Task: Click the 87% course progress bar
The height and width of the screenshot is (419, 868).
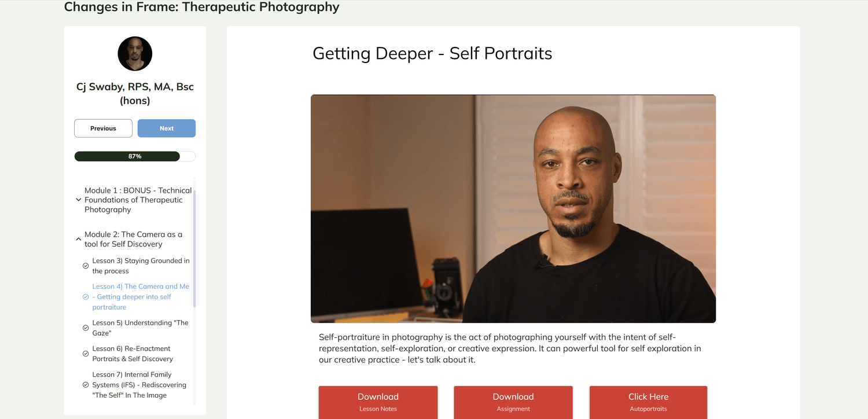Action: pos(135,156)
